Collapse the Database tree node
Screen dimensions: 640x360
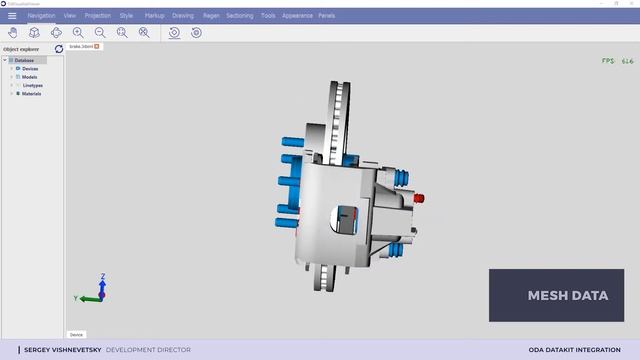point(5,60)
